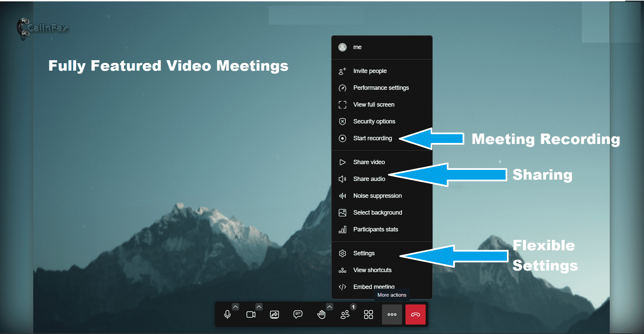
Task: Expand video options chevron above camera
Action: pos(259,307)
